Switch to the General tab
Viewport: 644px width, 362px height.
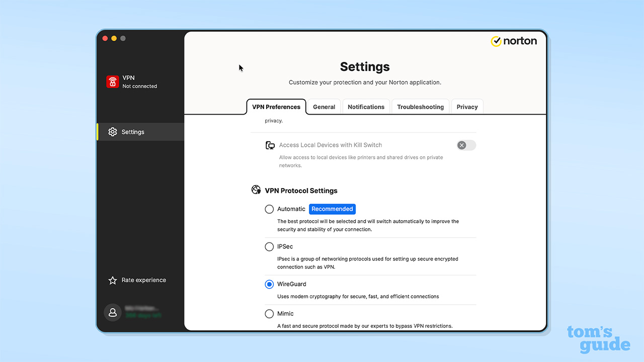[324, 107]
